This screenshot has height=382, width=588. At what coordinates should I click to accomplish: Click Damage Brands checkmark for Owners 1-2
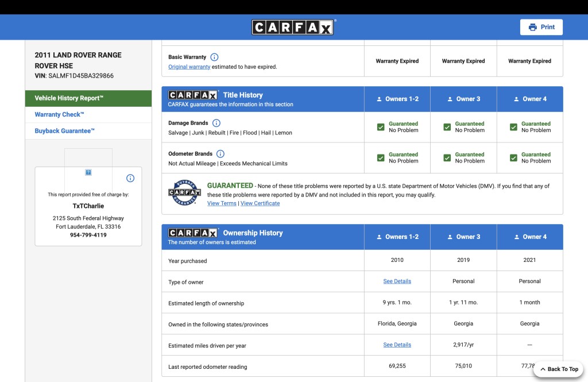[x=381, y=127]
